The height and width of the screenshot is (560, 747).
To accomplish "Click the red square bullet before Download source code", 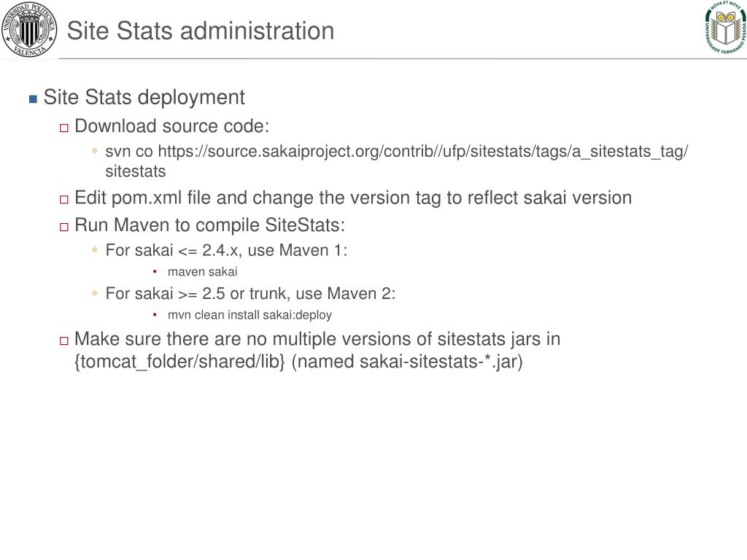I will click(64, 128).
